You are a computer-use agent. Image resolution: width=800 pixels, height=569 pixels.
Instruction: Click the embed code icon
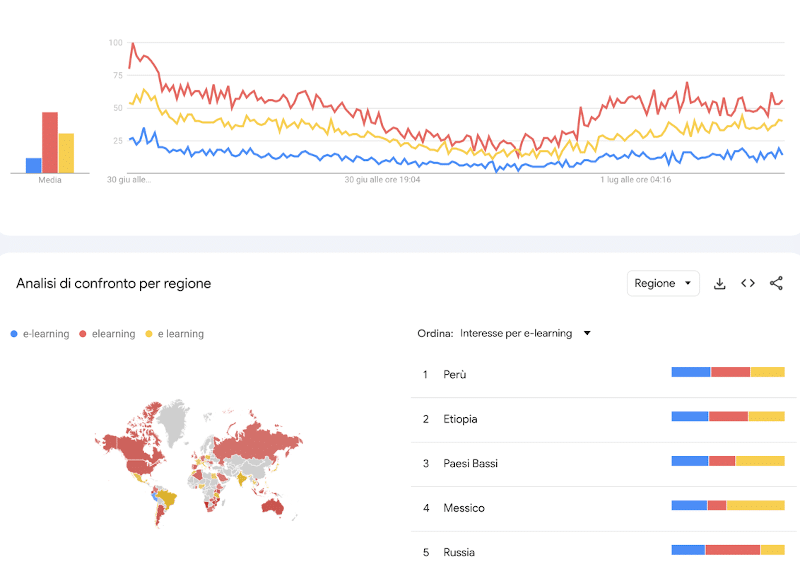coord(748,284)
